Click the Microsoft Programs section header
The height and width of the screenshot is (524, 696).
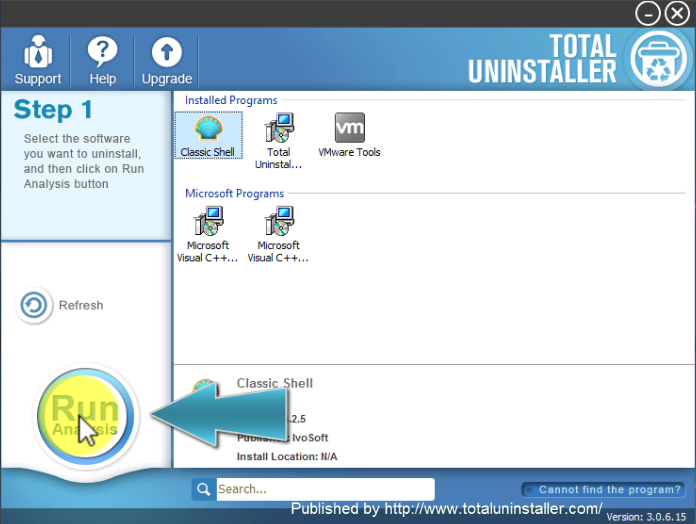point(234,193)
